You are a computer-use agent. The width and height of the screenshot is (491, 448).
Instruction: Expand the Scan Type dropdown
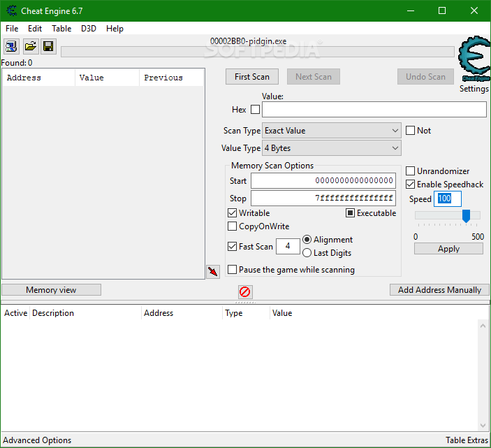coord(332,131)
